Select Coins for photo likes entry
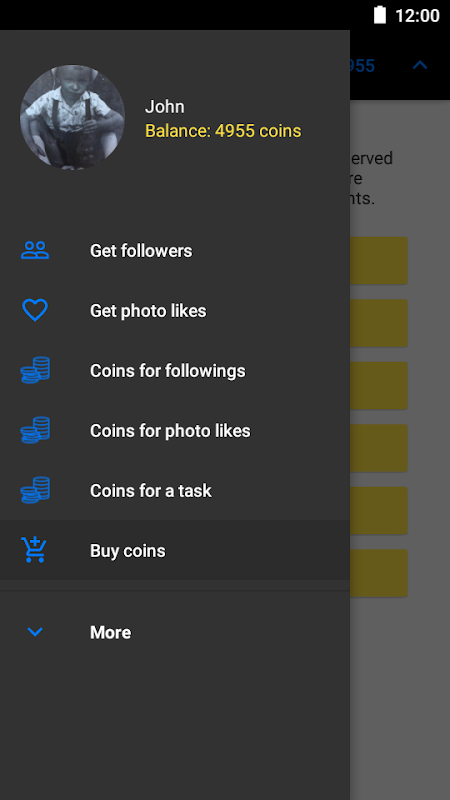Screen dimensions: 450x800 175,430
